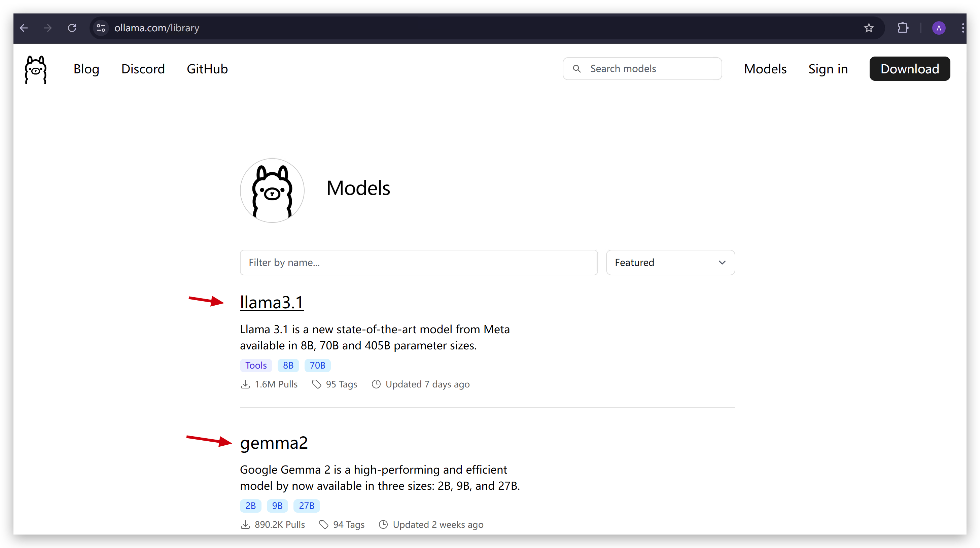Open the GitHub link

(207, 69)
